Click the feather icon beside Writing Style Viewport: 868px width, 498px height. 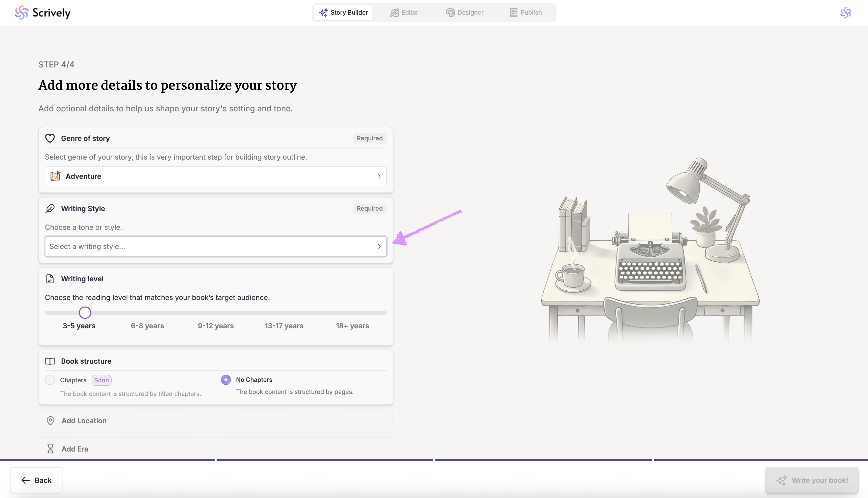(50, 208)
